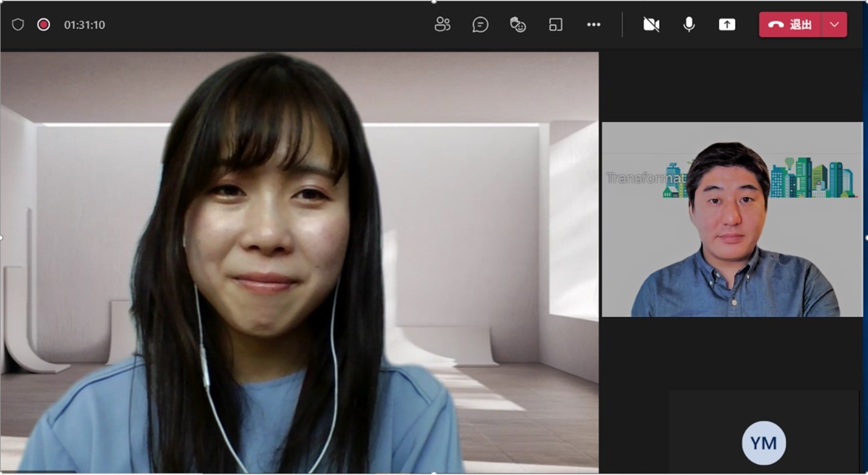Screen dimensions: 868x475
Task: Click the YM participant avatar
Action: [x=763, y=442]
